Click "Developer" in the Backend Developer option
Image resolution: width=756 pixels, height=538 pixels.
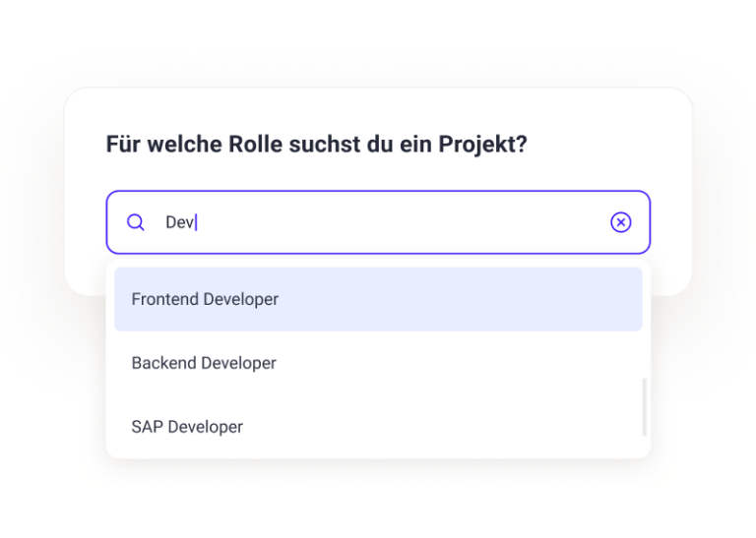tap(238, 363)
